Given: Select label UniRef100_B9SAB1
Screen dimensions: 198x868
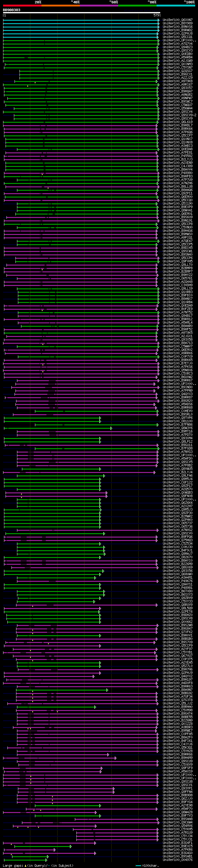Looking at the screenshot, I should [178, 857].
